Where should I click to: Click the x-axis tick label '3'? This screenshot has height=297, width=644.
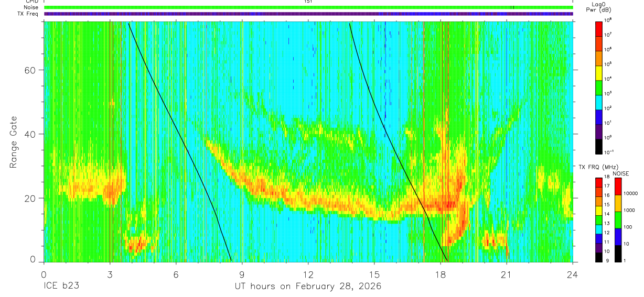pos(110,274)
